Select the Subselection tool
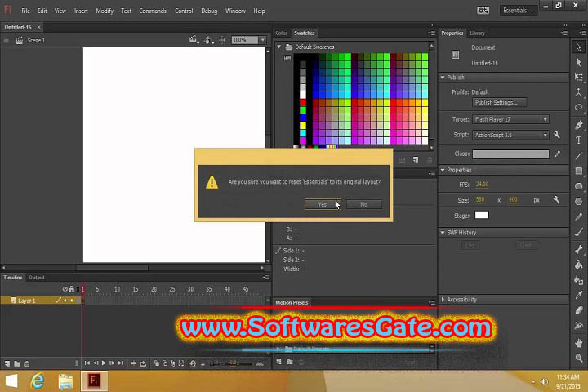The image size is (588, 392). (579, 62)
